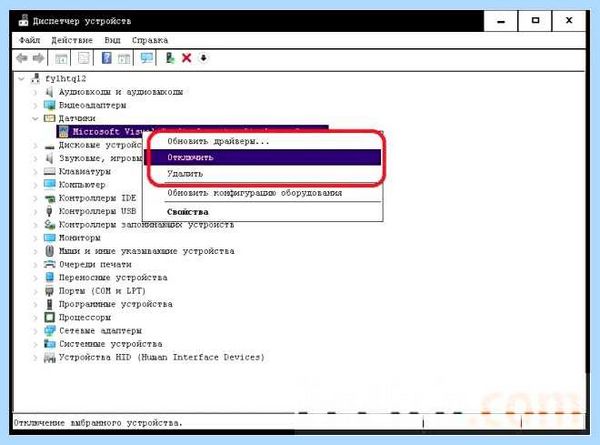Expand the Процессоры category
Screen dimensions: 600x445
coord(35,318)
